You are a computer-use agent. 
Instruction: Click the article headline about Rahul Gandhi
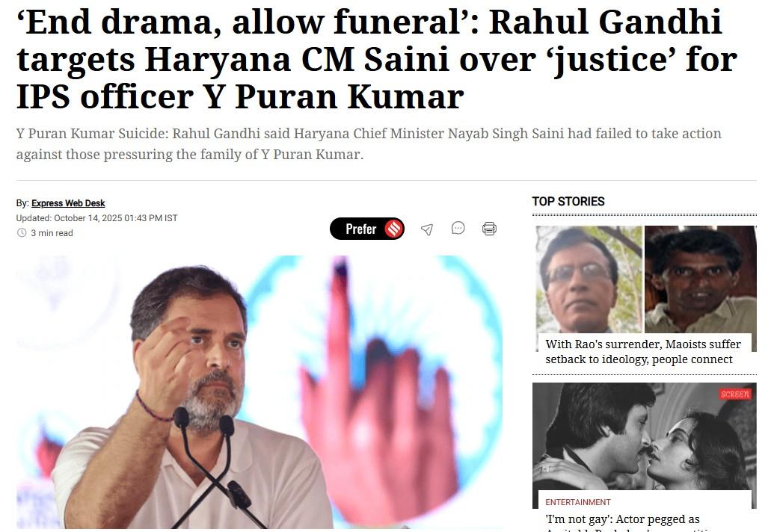(377, 59)
